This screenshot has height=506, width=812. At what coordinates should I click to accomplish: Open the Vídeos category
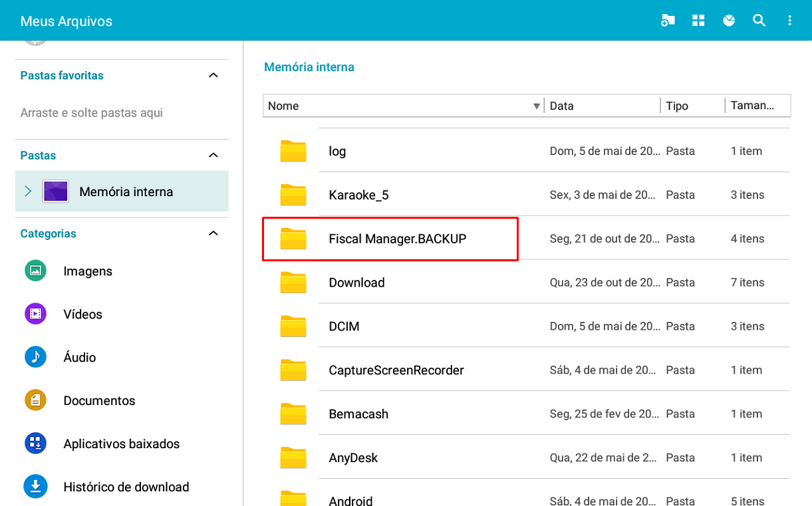tap(82, 315)
